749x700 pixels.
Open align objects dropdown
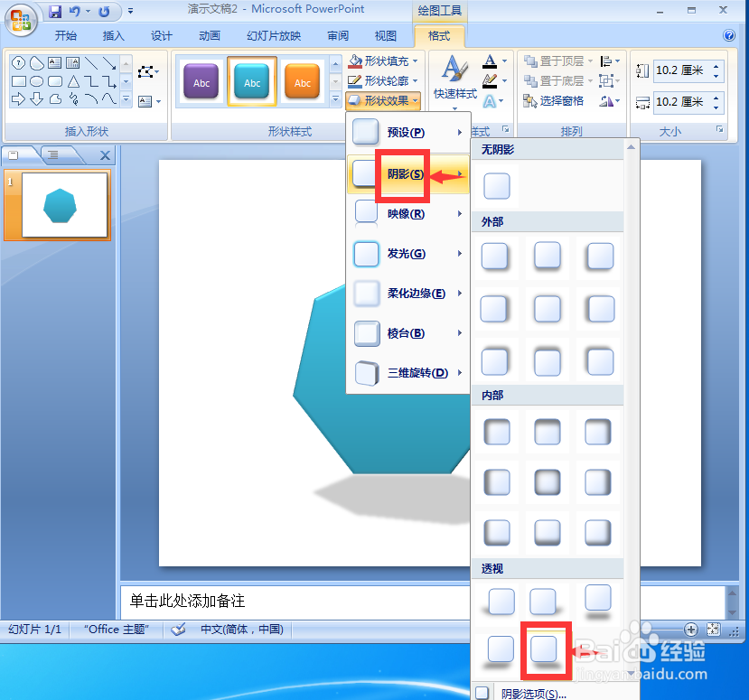(611, 61)
